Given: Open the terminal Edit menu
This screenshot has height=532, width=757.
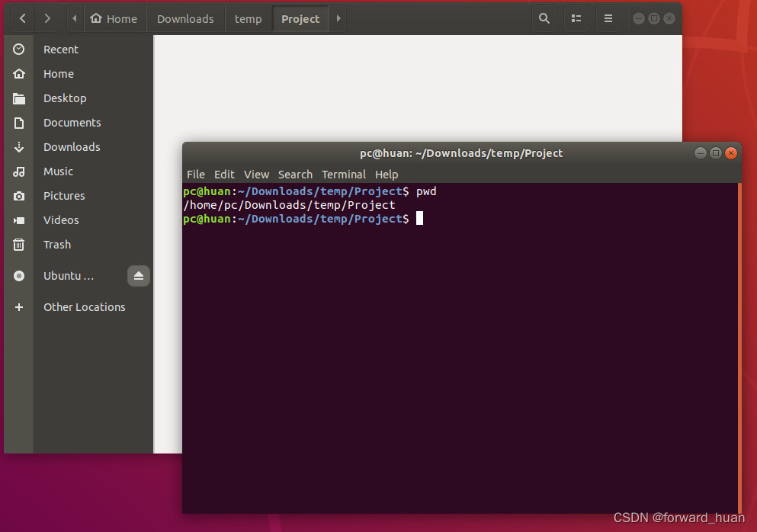Looking at the screenshot, I should click(224, 175).
